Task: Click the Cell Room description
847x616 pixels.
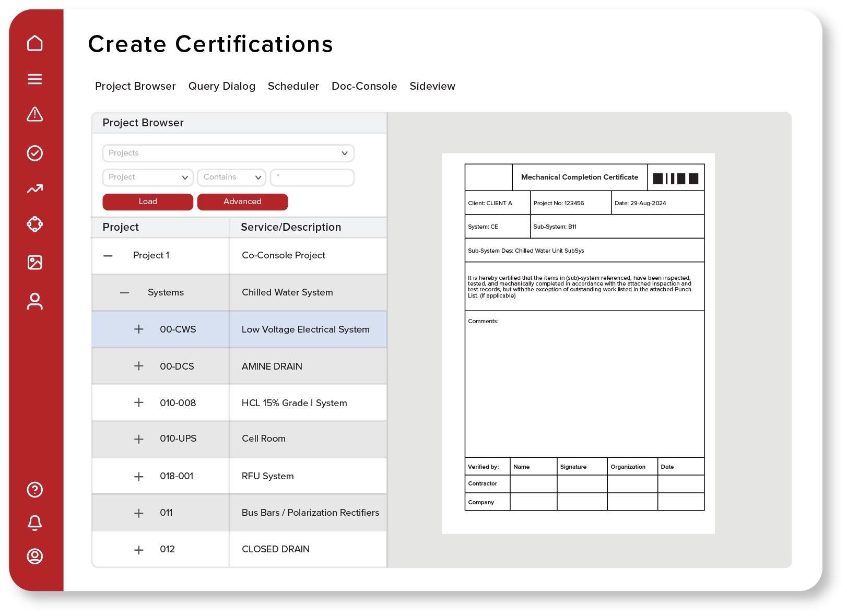Action: coord(264,439)
